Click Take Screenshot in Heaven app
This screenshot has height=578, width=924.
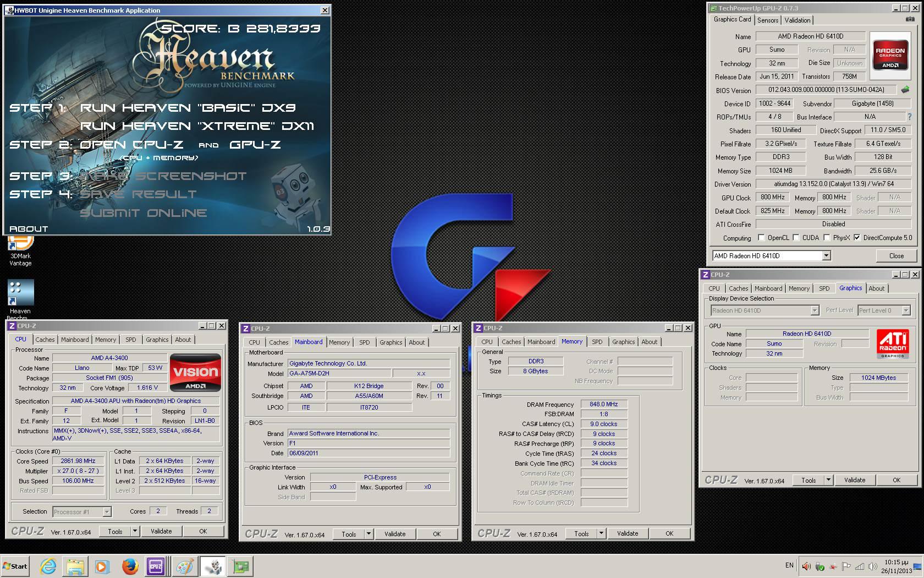click(x=163, y=176)
